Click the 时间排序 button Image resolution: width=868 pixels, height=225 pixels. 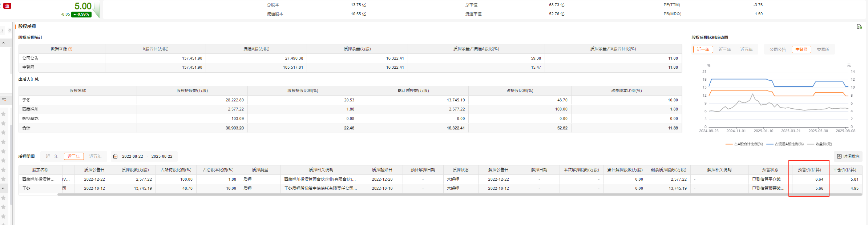(848, 156)
